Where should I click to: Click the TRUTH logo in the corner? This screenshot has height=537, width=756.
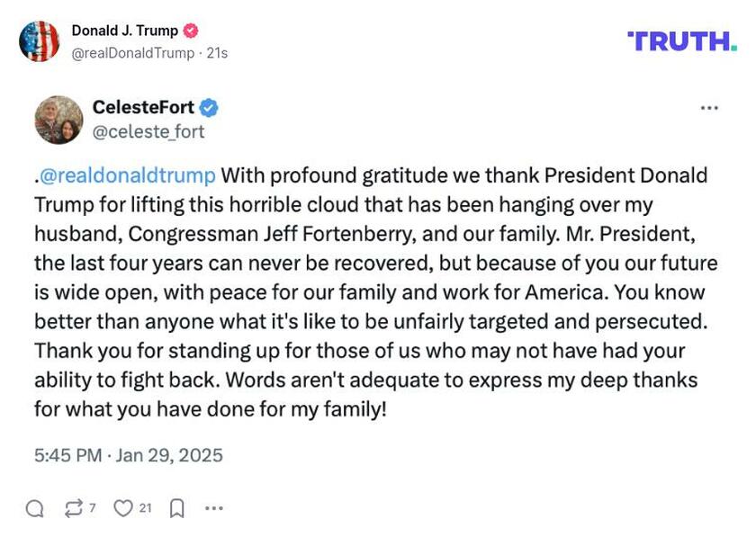[x=683, y=40]
